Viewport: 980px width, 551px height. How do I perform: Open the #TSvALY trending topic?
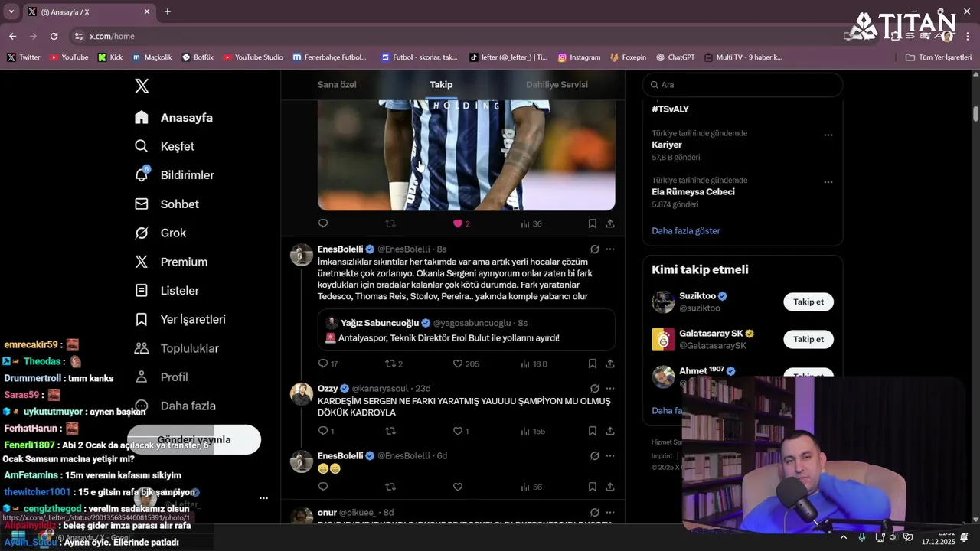(x=669, y=109)
